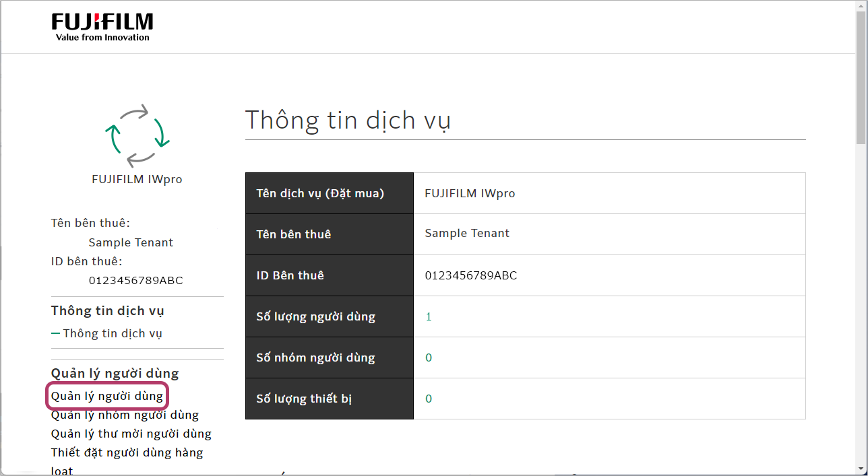
Task: Click Số lượng thiết bị value 0
Action: tap(429, 399)
